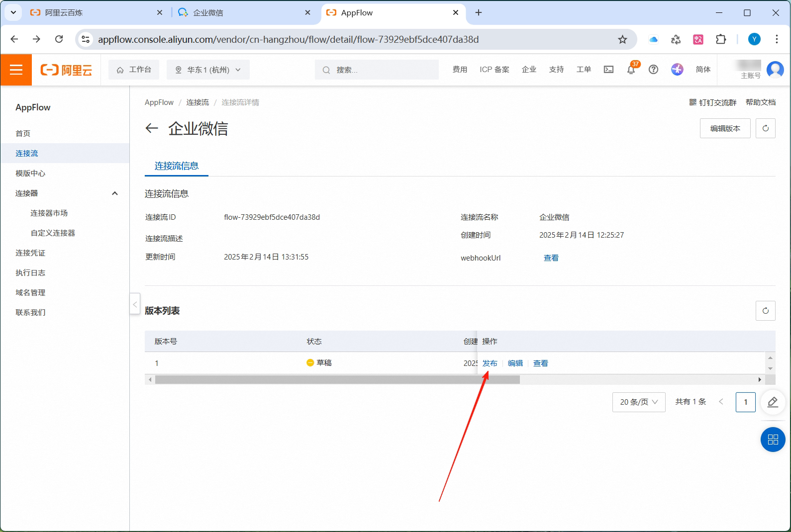791x532 pixels.
Task: Open the notification bell with 37 badge
Action: pos(631,70)
